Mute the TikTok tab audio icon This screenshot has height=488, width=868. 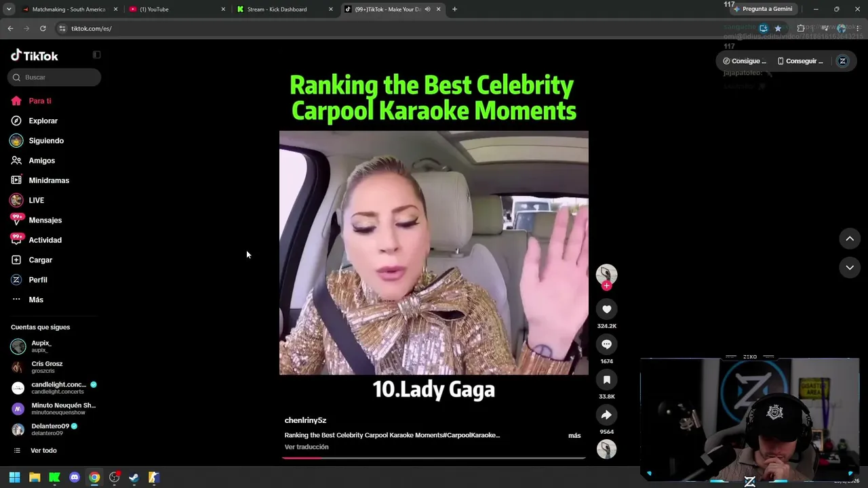(x=427, y=9)
